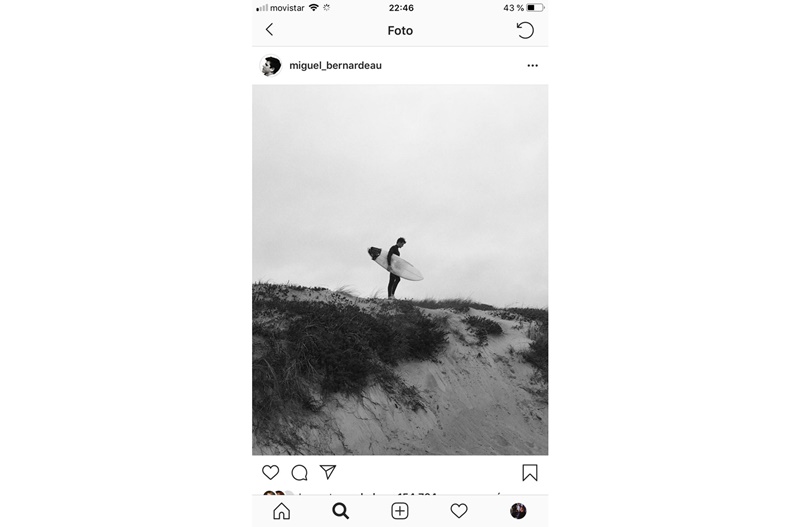Tap the back arrow next to Foto

pos(269,30)
